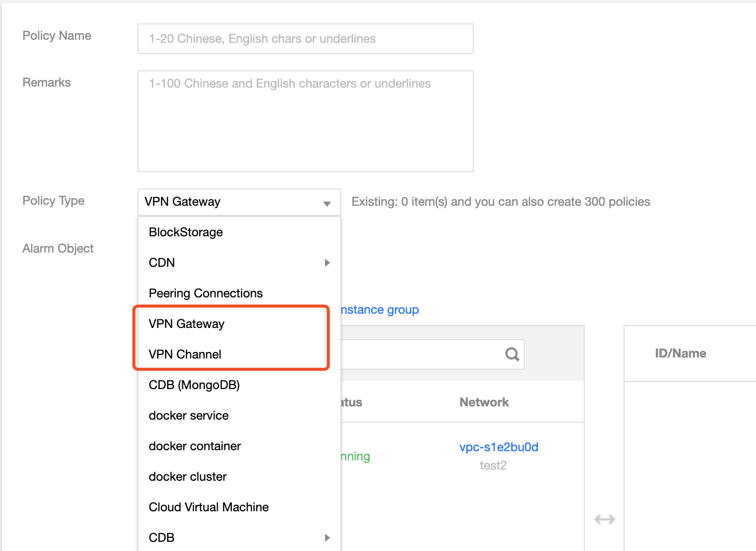Select VPN Gateway option in list

coord(186,324)
